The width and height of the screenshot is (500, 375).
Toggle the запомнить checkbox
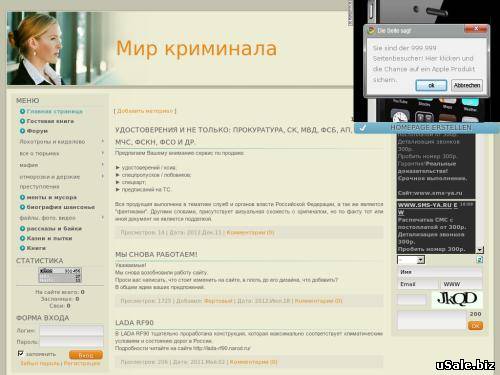[x=21, y=353]
